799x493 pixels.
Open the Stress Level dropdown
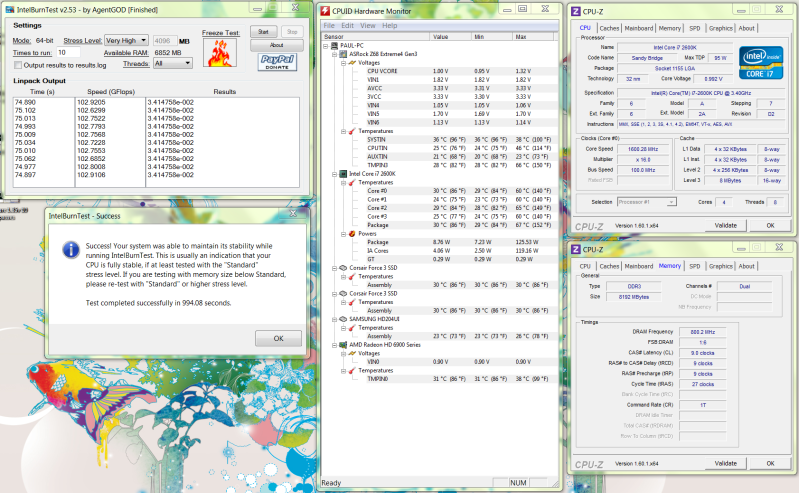[x=126, y=40]
